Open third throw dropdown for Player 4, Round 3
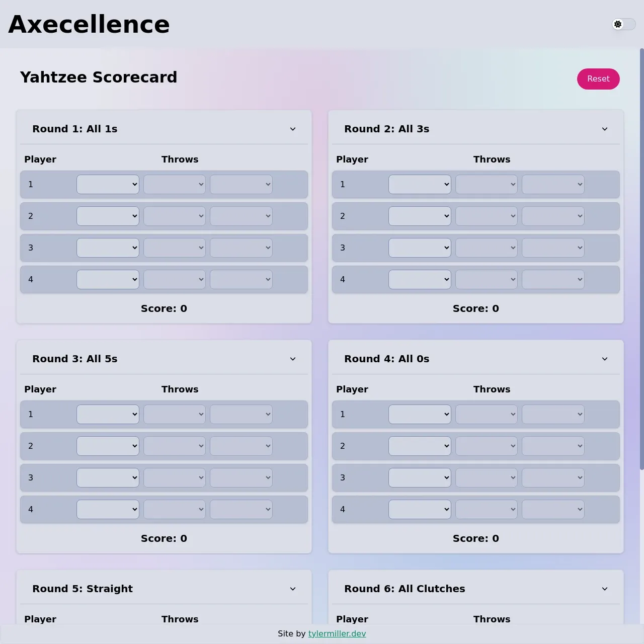Screen dimensions: 644x644 tap(241, 509)
